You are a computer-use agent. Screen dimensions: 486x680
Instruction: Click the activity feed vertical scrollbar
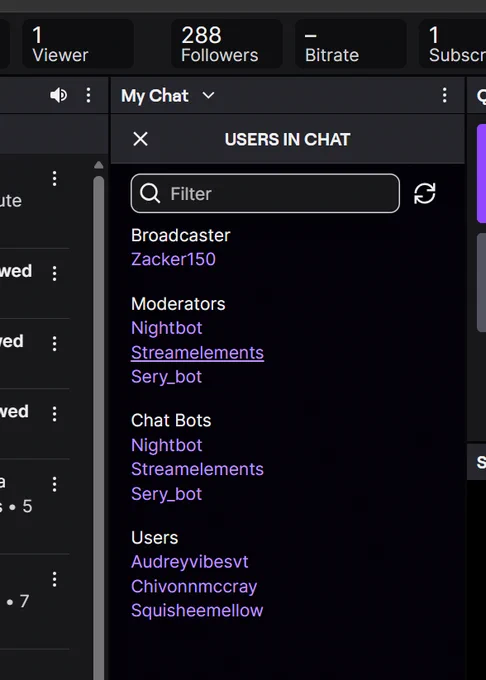[98, 427]
